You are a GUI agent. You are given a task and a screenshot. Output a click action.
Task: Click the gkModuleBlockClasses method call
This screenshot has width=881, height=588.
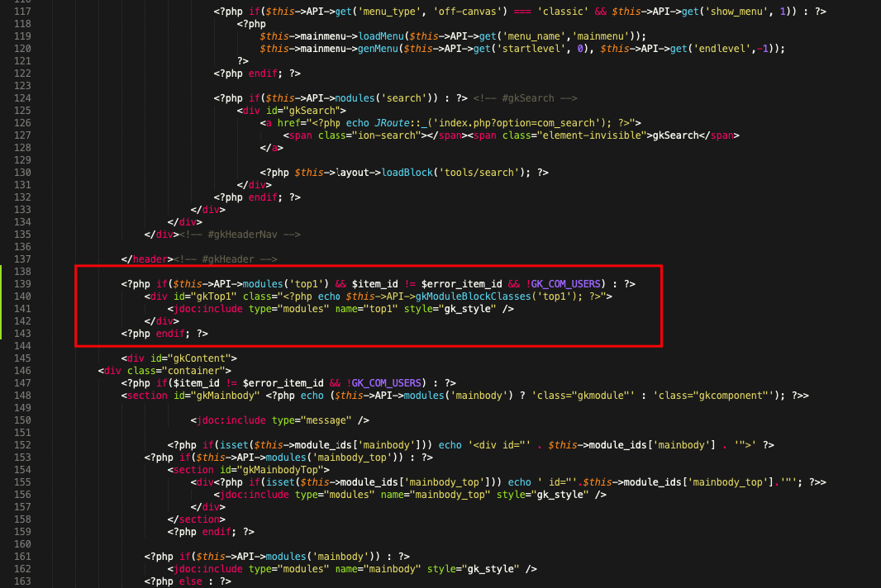[474, 296]
